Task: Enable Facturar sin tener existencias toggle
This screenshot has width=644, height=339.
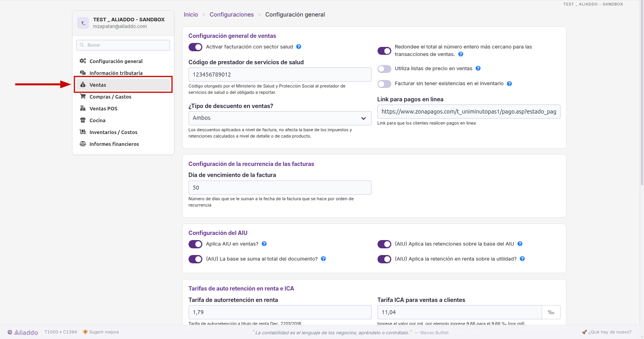Action: 384,84
